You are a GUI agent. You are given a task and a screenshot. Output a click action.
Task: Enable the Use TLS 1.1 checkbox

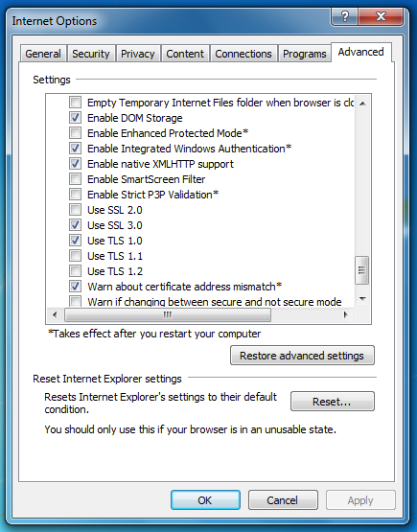coord(75,256)
